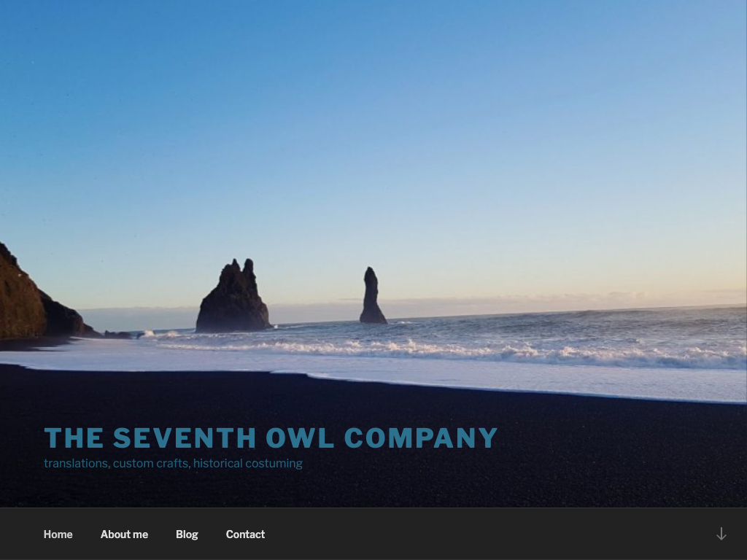The image size is (747, 560).
Task: Open the Blog page
Action: [x=187, y=534]
